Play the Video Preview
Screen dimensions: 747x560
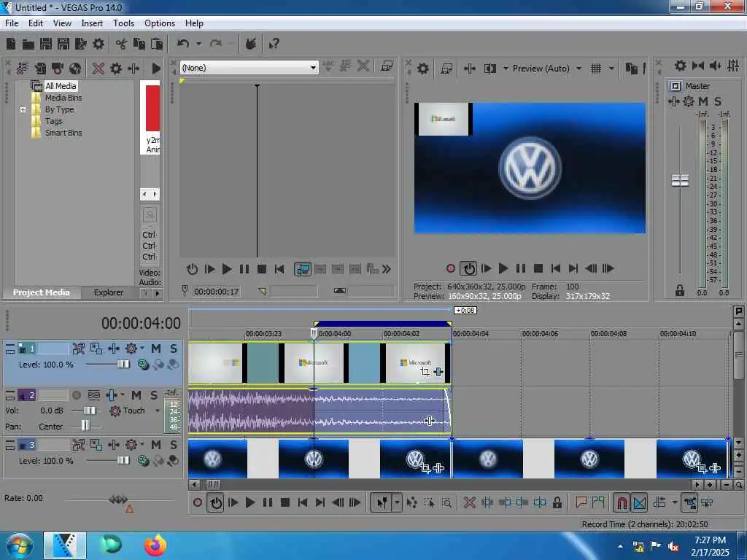coord(503,268)
